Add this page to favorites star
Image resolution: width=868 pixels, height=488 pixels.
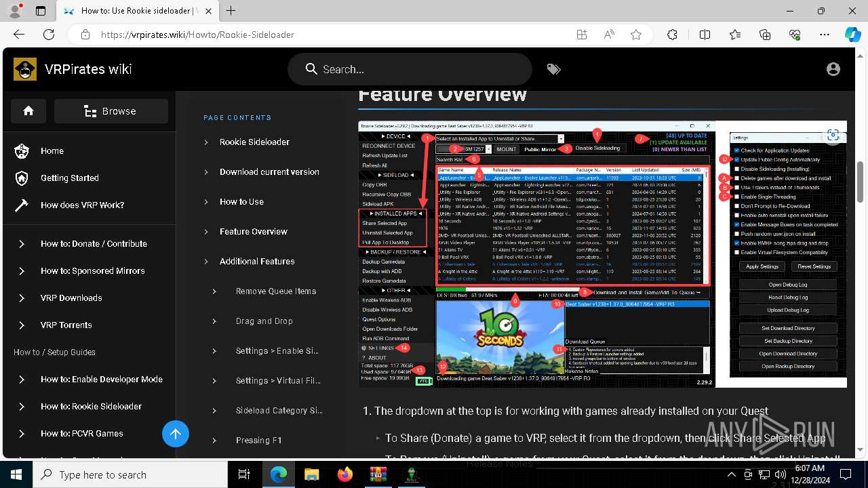click(636, 35)
